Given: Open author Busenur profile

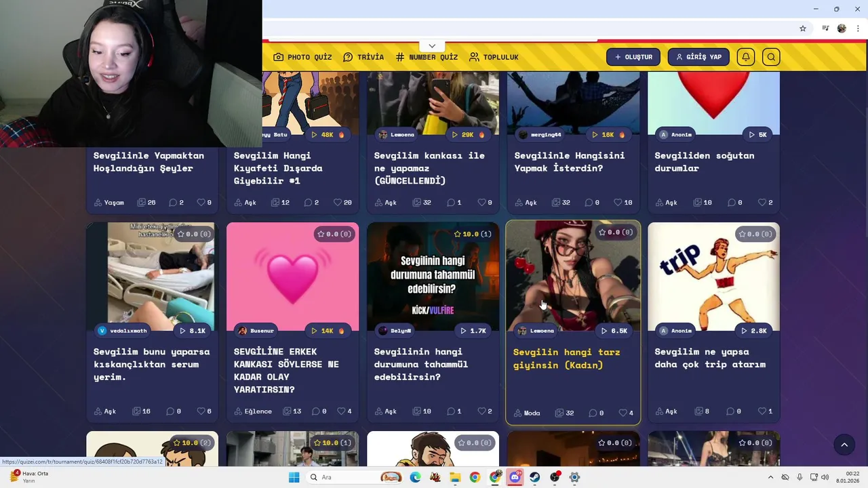Looking at the screenshot, I should click(256, 331).
